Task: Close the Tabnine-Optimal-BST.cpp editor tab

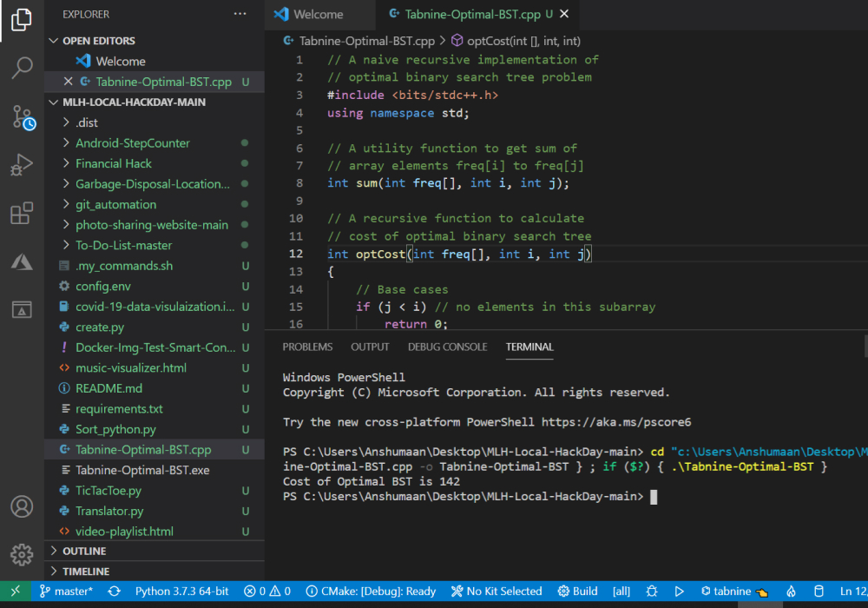Action: pos(565,15)
